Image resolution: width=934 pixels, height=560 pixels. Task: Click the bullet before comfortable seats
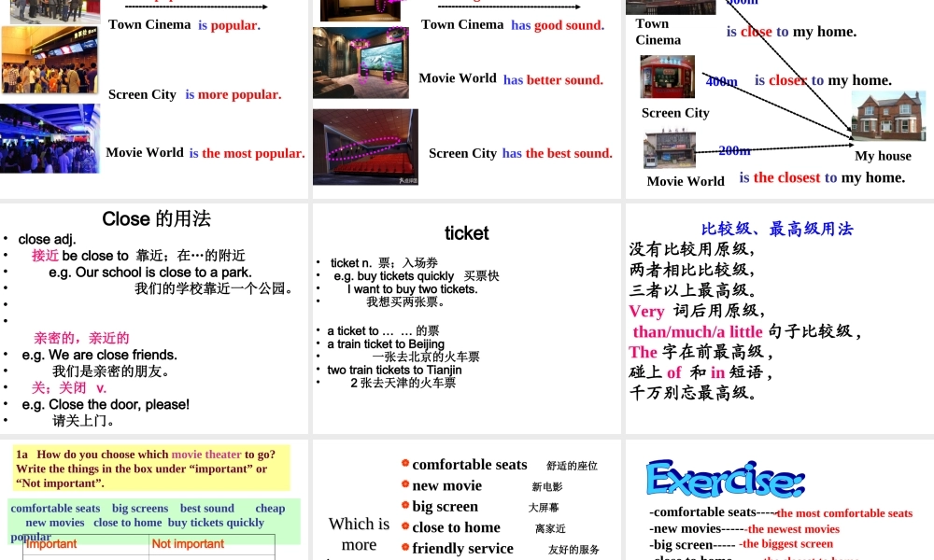click(403, 464)
